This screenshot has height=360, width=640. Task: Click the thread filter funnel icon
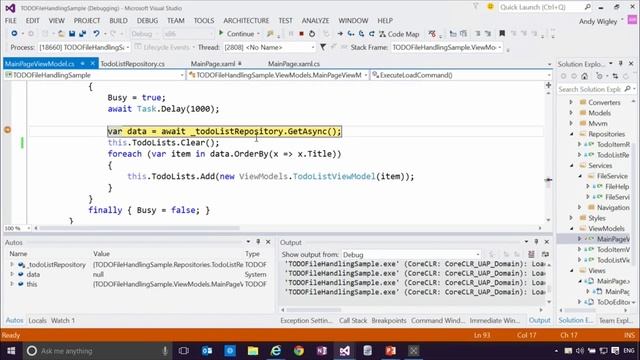click(323, 47)
